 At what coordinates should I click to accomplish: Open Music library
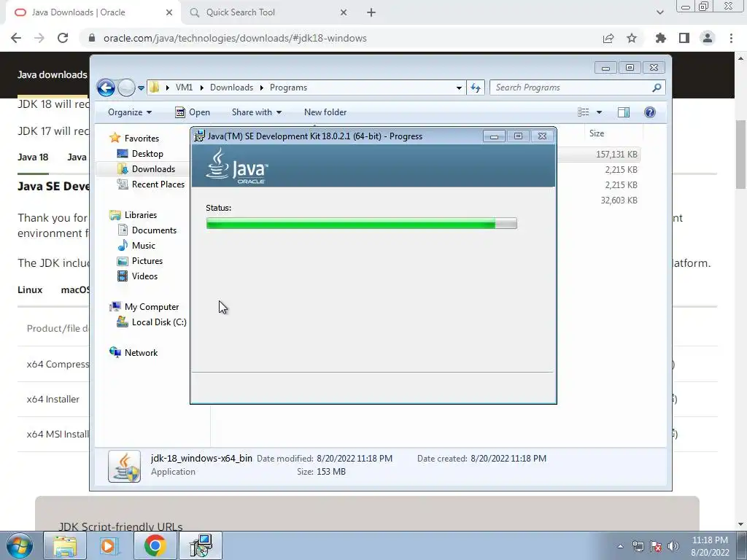point(144,245)
